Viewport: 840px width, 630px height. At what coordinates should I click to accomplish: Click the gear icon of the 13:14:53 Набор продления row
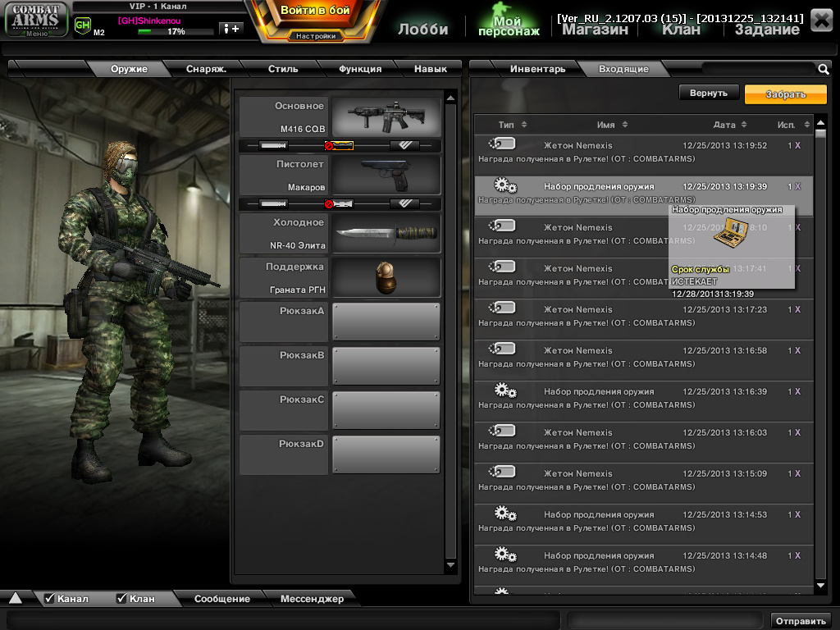[x=504, y=514]
